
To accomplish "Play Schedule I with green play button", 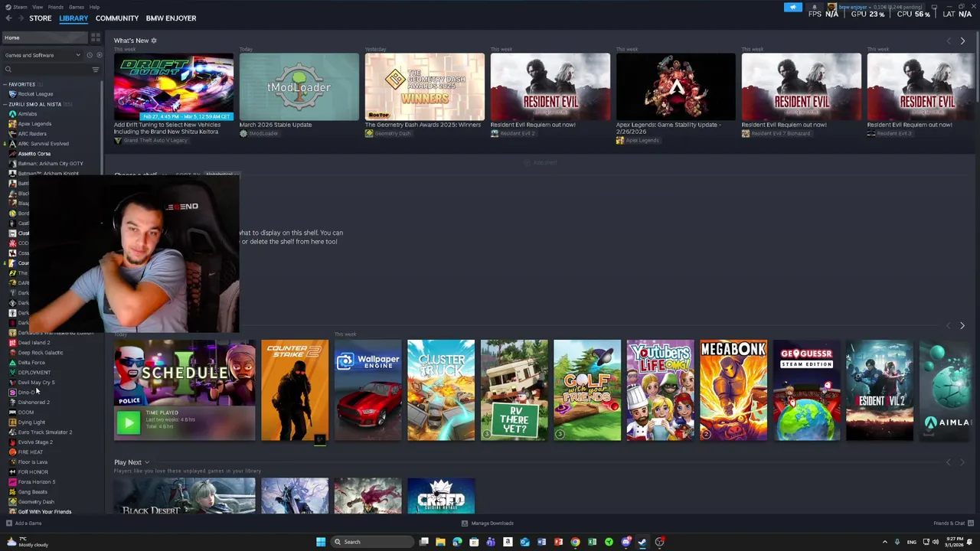I will pos(129,422).
